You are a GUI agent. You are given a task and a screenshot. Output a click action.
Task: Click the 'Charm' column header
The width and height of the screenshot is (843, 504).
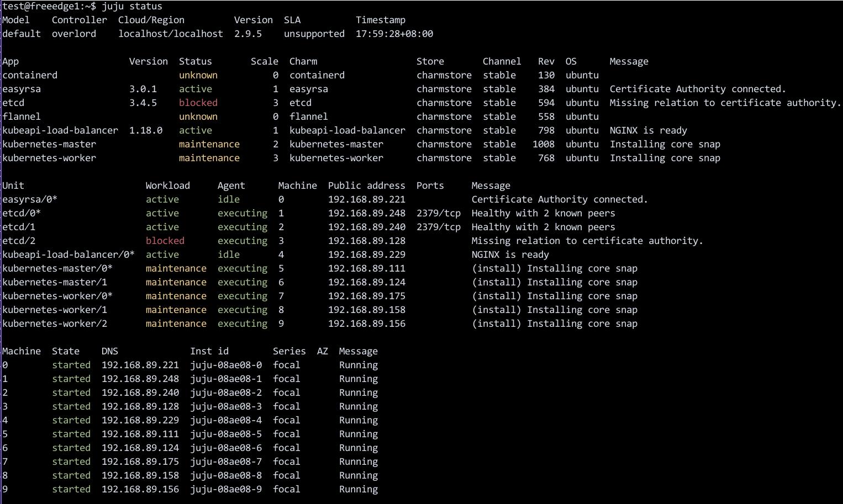[303, 61]
